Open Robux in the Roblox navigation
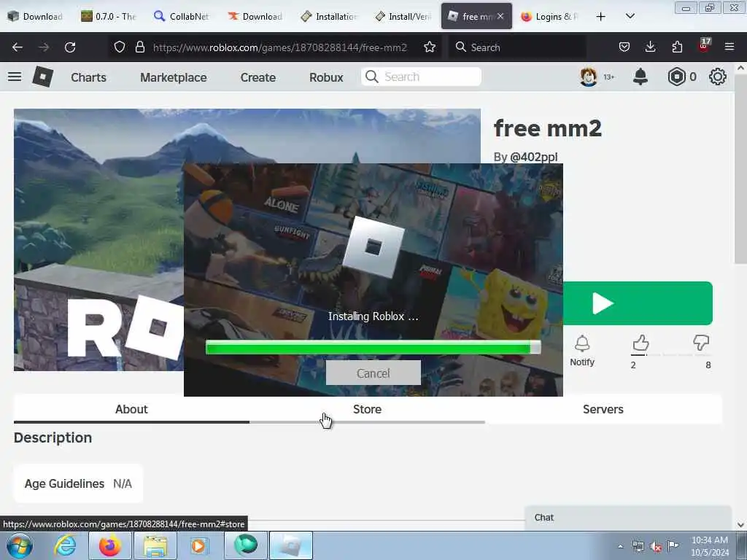This screenshot has width=747, height=560. [326, 77]
